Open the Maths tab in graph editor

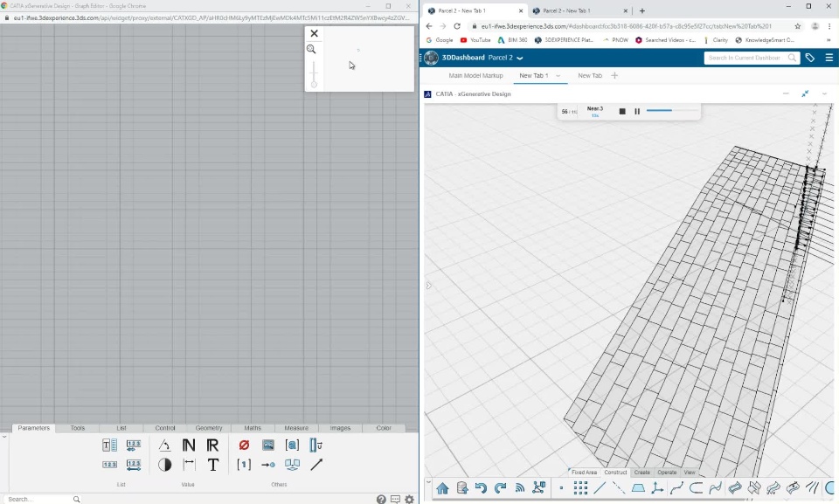(x=253, y=428)
